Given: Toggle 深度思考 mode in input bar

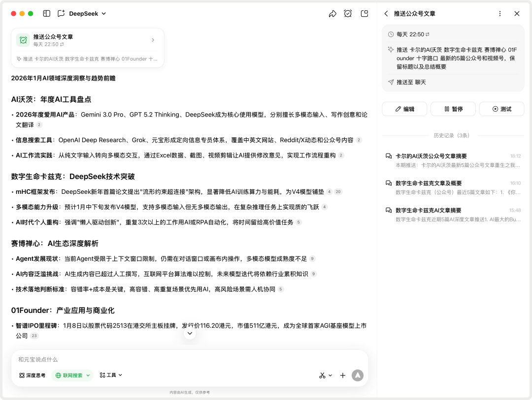Looking at the screenshot, I should pyautogui.click(x=32, y=375).
